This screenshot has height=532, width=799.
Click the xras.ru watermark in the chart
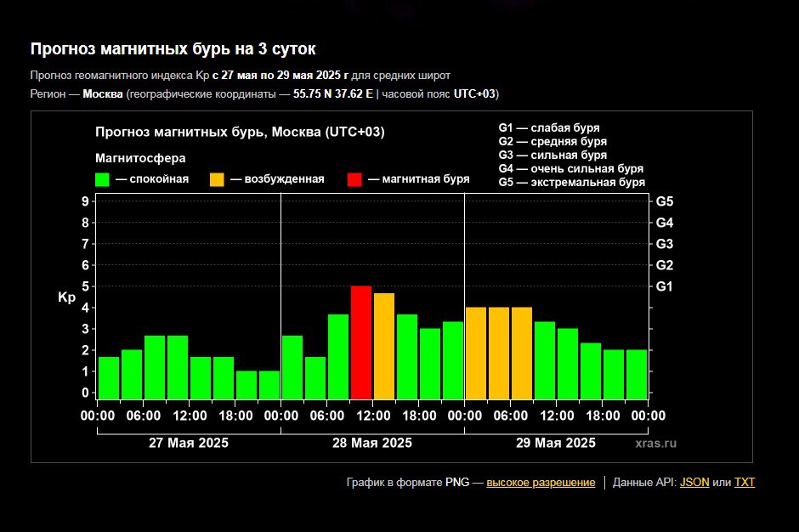tap(655, 443)
